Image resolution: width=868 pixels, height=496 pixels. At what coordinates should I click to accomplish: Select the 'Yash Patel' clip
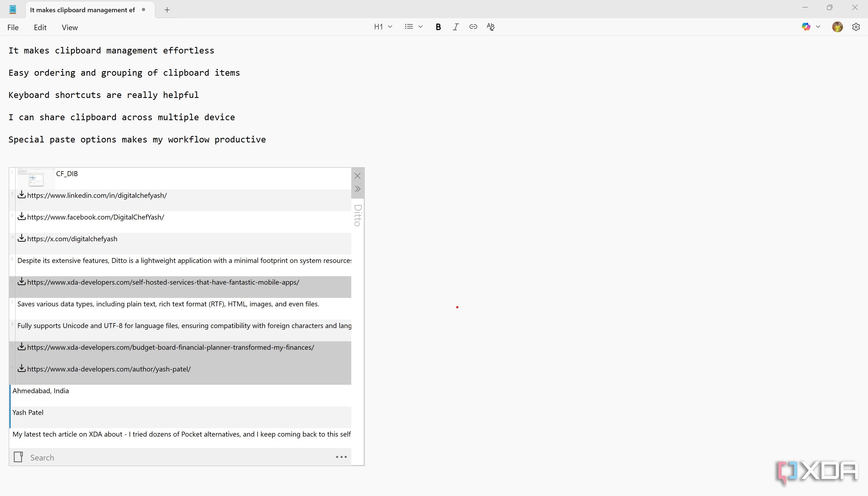point(180,417)
